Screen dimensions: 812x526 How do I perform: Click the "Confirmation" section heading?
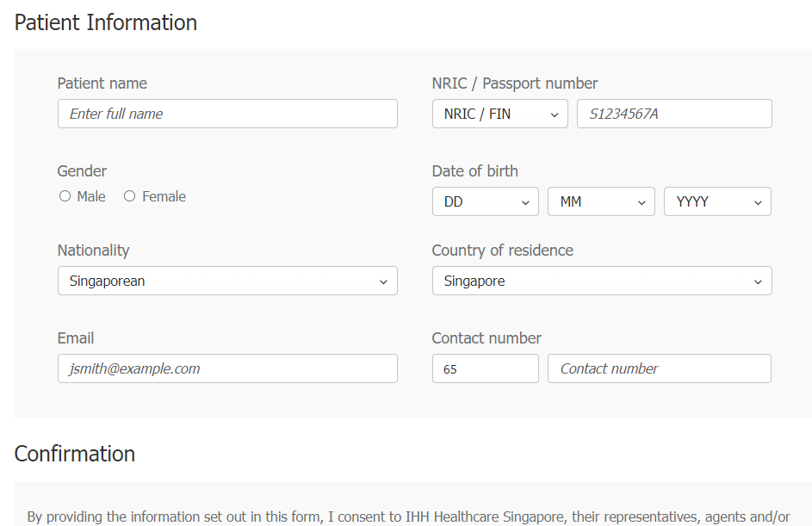click(x=75, y=454)
